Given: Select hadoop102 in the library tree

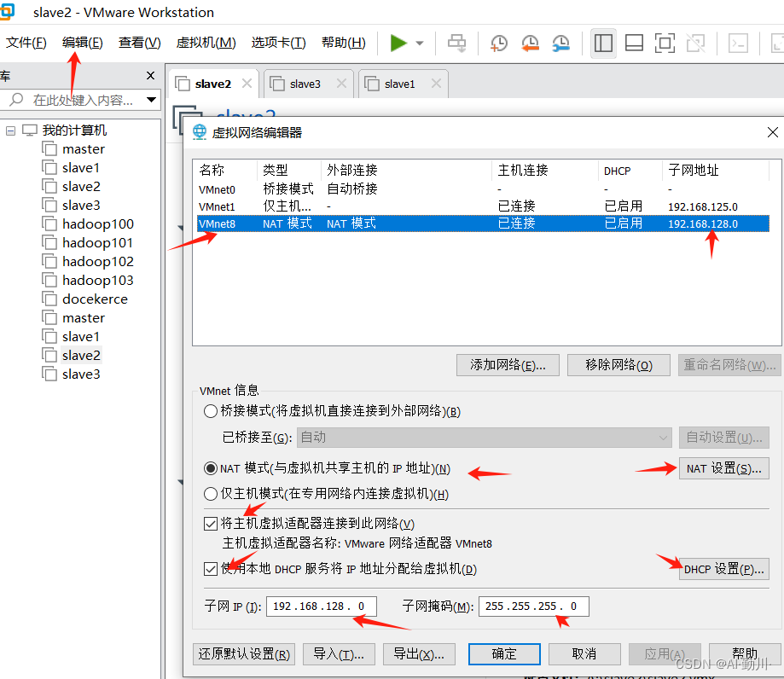Looking at the screenshot, I should [97, 262].
